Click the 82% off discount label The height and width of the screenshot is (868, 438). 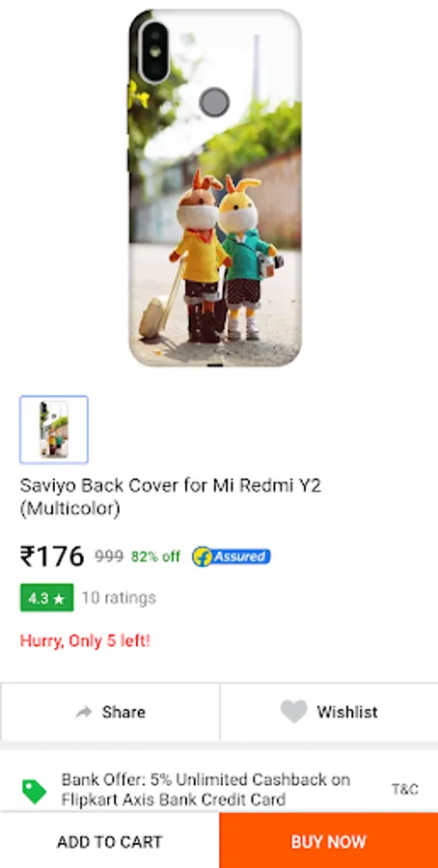(x=155, y=556)
